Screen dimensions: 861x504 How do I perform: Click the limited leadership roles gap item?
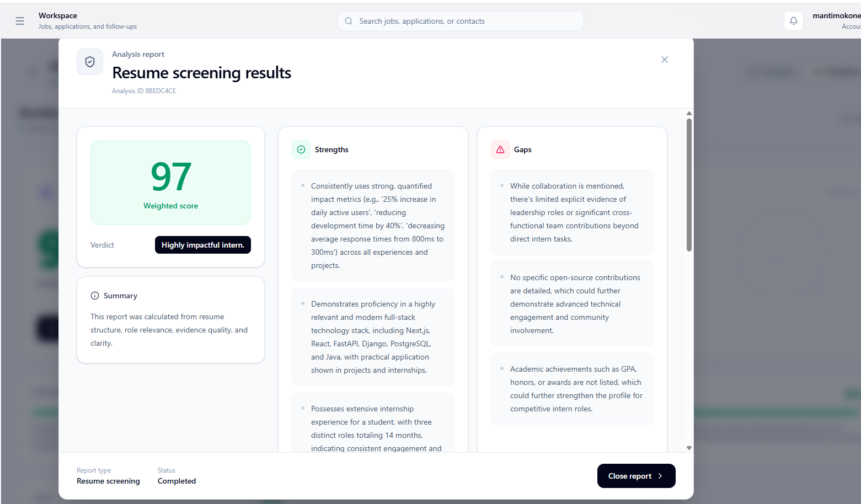[572, 212]
